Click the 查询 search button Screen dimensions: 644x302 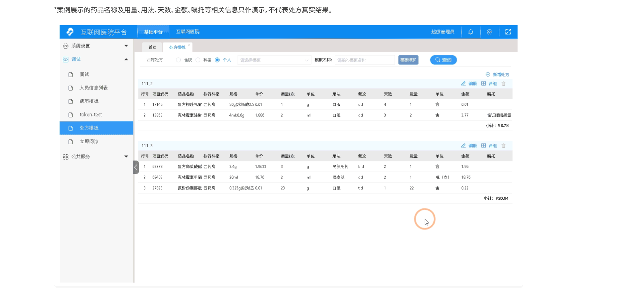pos(443,60)
